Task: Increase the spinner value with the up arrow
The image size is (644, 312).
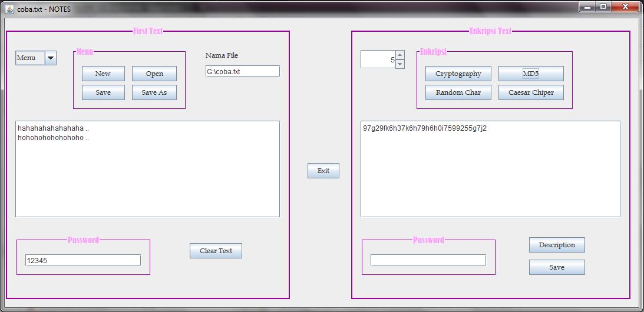Action: point(400,55)
